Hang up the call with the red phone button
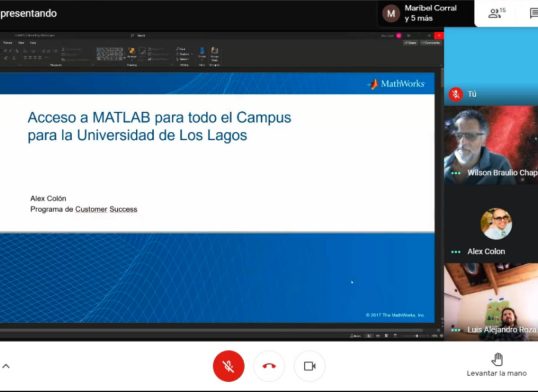The height and width of the screenshot is (392, 538). pos(269,366)
